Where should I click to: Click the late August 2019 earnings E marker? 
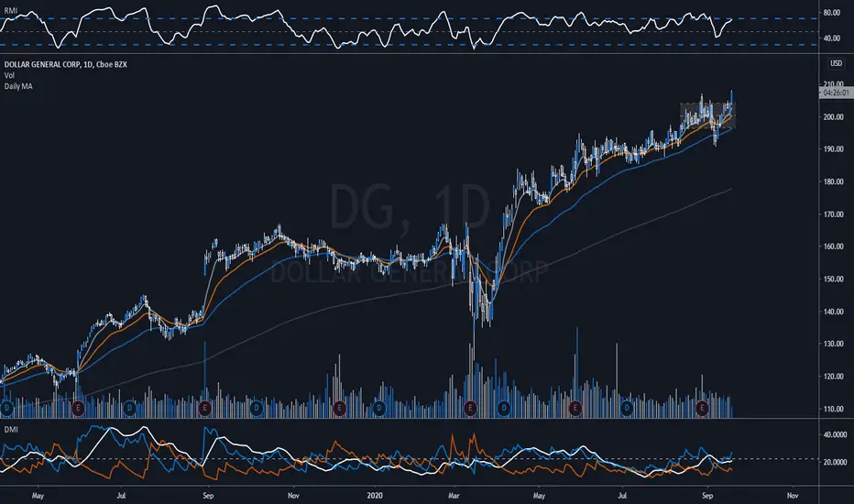point(205,408)
